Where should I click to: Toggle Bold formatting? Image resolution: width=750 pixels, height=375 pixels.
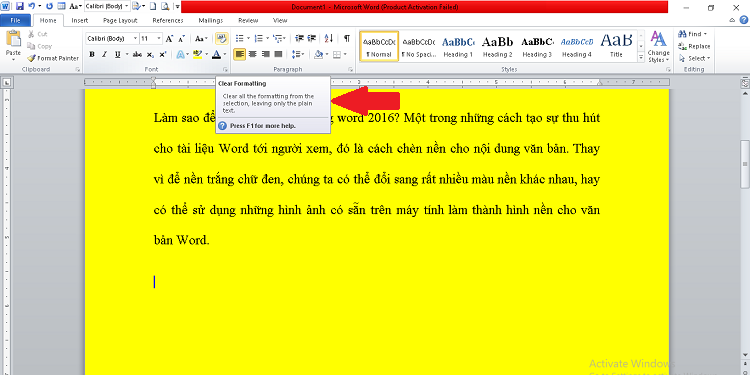click(x=92, y=55)
